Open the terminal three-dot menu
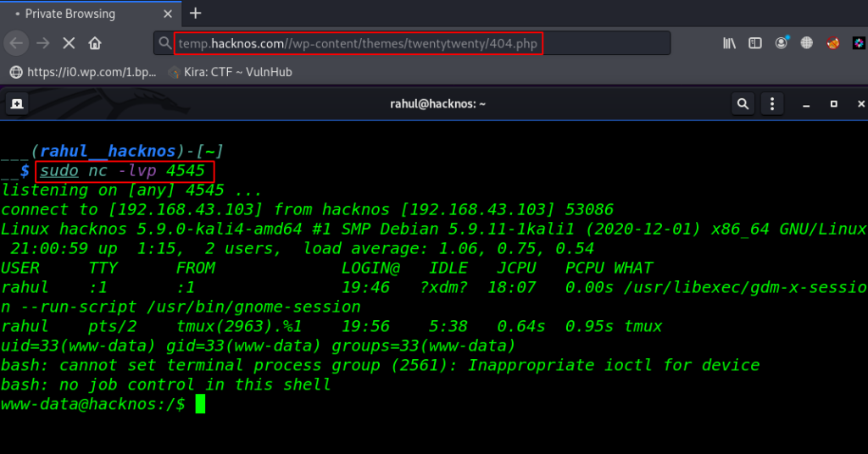This screenshot has height=454, width=868. (772, 104)
